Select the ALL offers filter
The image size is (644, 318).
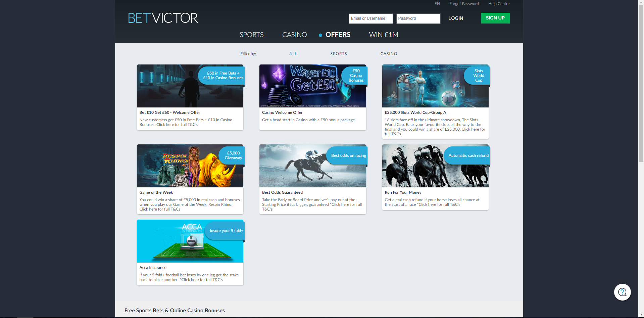pos(293,53)
